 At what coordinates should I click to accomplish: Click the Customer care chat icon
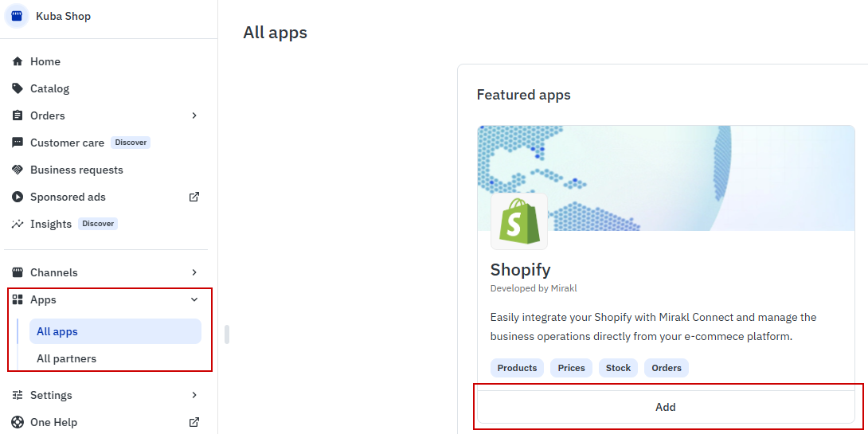(18, 143)
